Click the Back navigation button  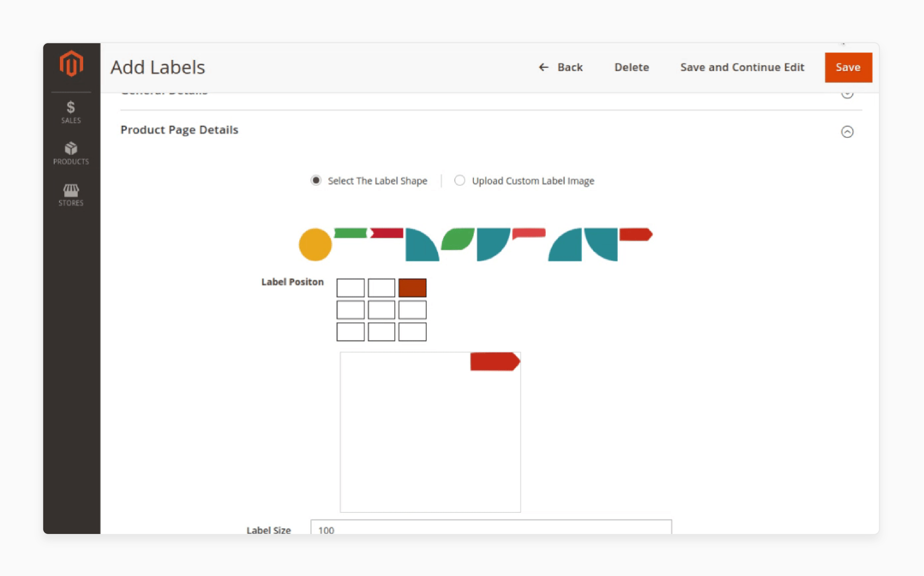point(561,66)
